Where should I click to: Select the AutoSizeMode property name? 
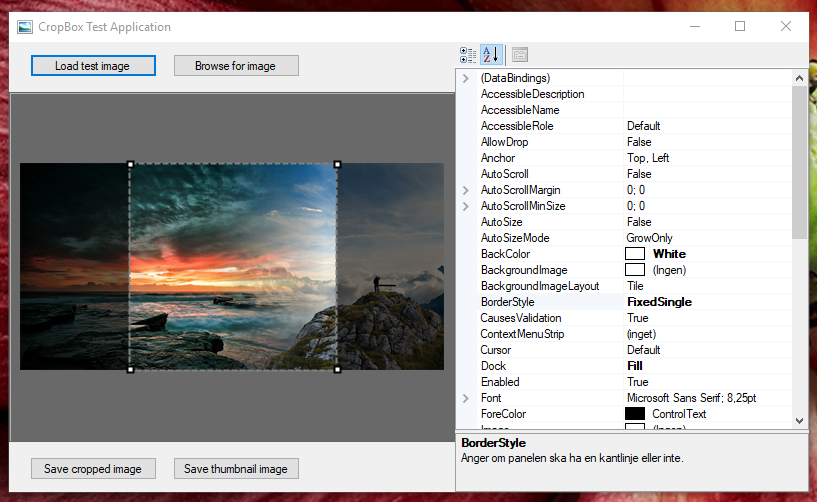point(515,238)
